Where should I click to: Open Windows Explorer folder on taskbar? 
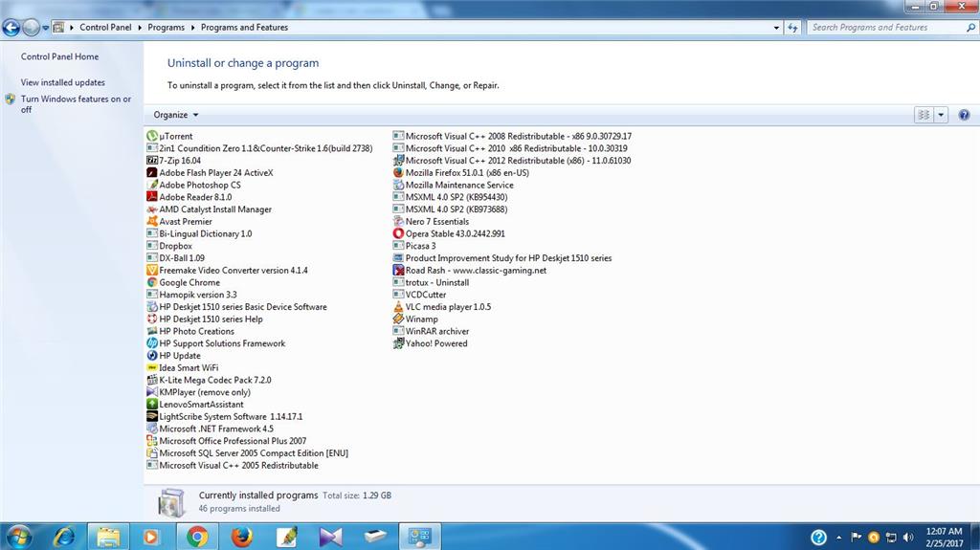[108, 537]
